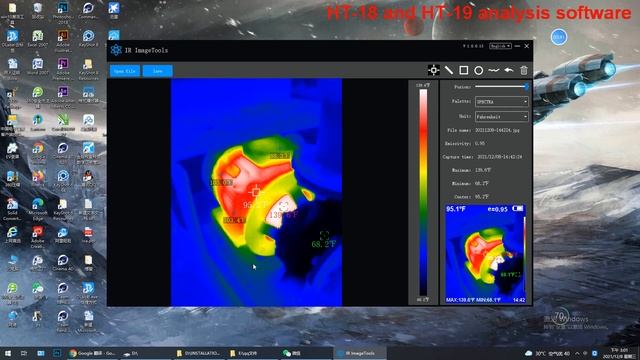640x360 pixels.
Task: Select the point measurement crosshair tool
Action: click(433, 70)
